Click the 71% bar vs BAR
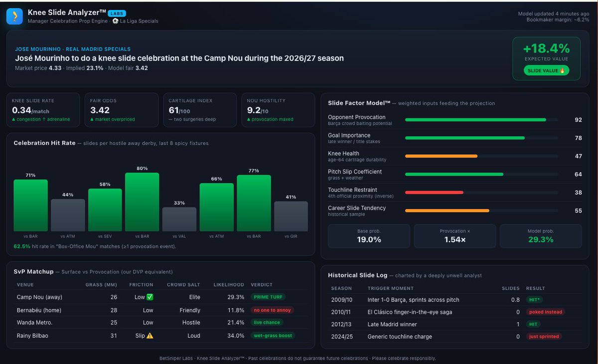 coord(30,205)
